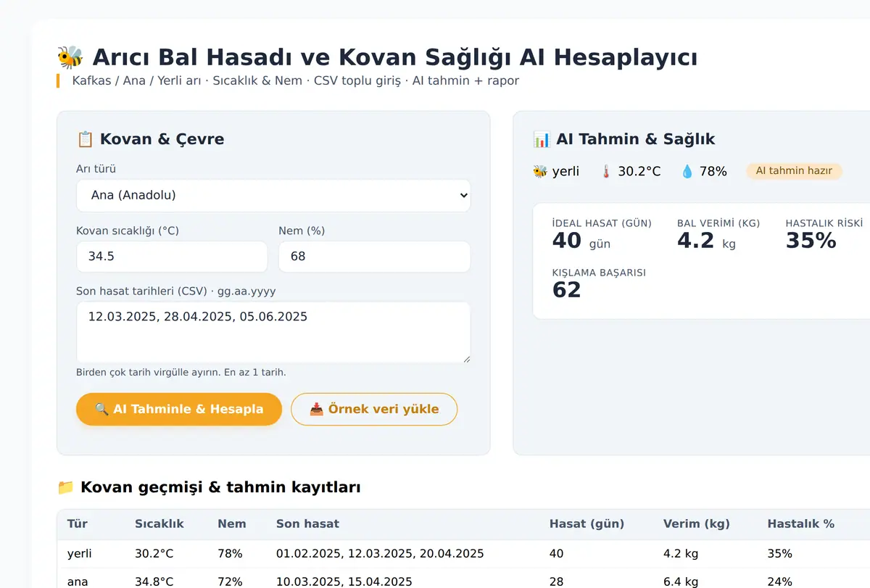The width and height of the screenshot is (870, 588).
Task: Click the Sıcaklık column header
Action: [159, 523]
